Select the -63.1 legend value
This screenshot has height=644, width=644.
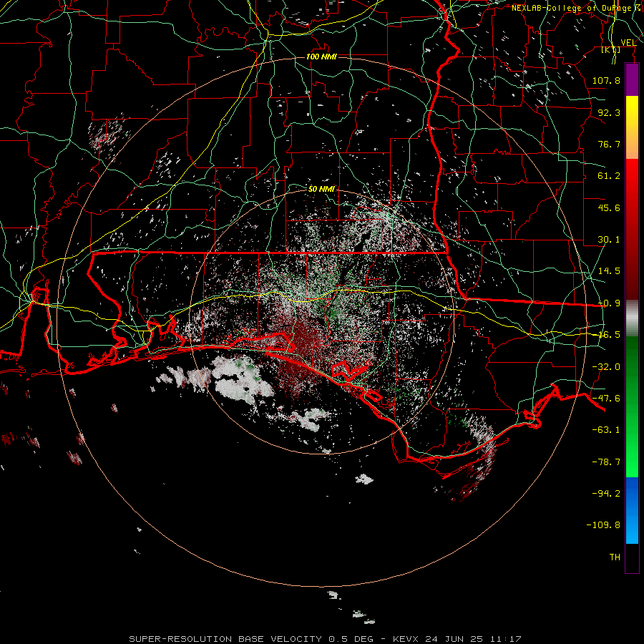606,430
